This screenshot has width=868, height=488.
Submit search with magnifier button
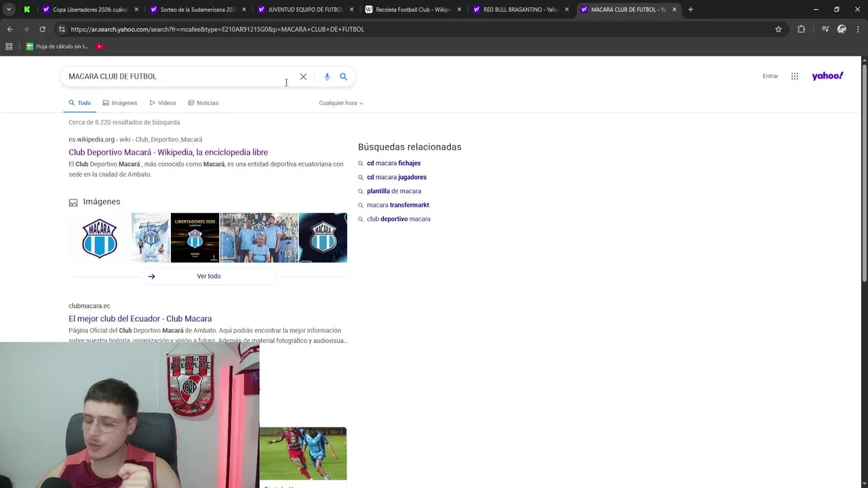pos(343,77)
